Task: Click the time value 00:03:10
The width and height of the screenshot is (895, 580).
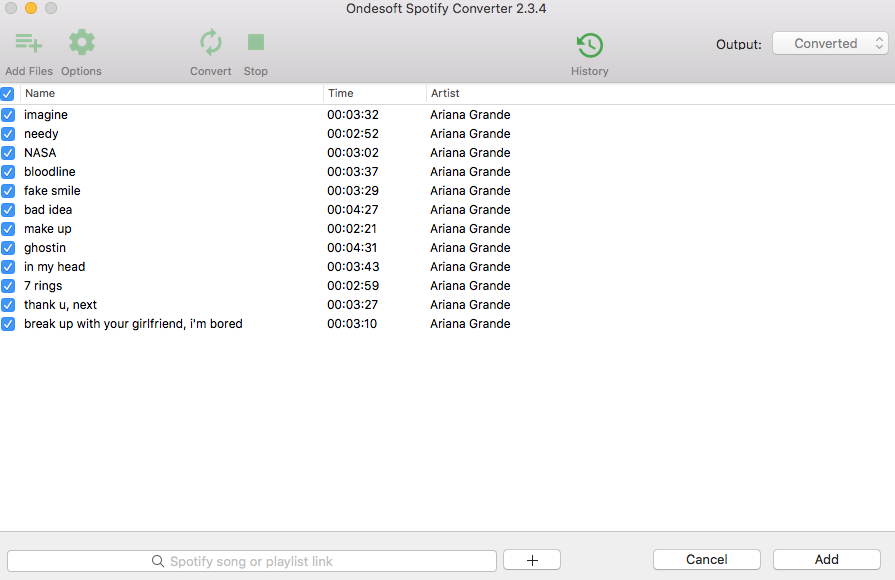Action: pos(352,324)
